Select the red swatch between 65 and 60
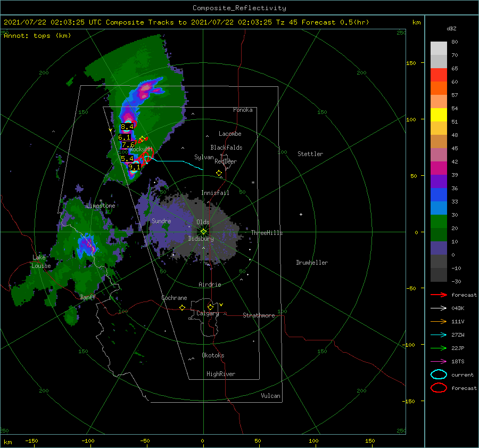 click(x=439, y=75)
